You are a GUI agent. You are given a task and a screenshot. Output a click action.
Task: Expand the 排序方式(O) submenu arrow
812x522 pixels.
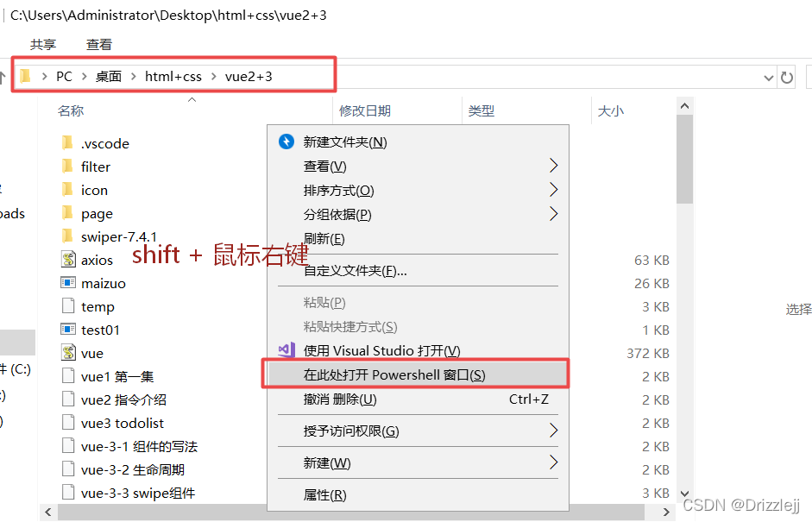(554, 190)
